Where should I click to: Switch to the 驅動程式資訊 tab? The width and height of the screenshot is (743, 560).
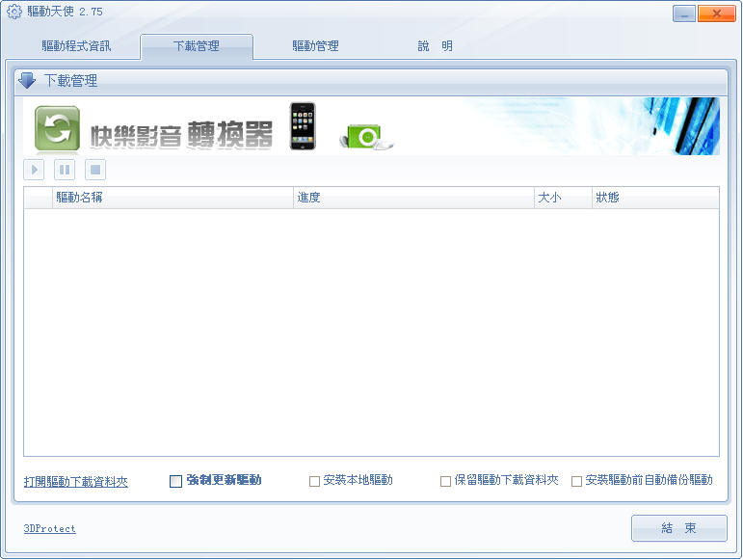(76, 46)
